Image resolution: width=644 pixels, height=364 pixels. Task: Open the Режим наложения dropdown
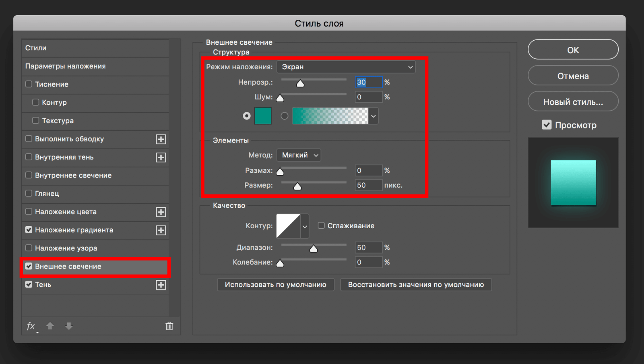point(346,67)
